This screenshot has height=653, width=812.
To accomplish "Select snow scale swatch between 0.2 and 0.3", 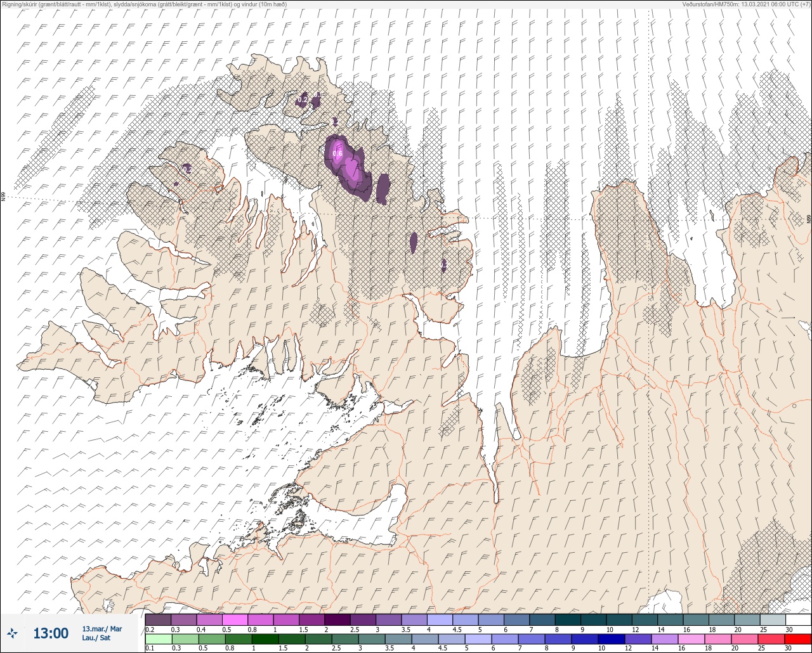I will point(158,619).
